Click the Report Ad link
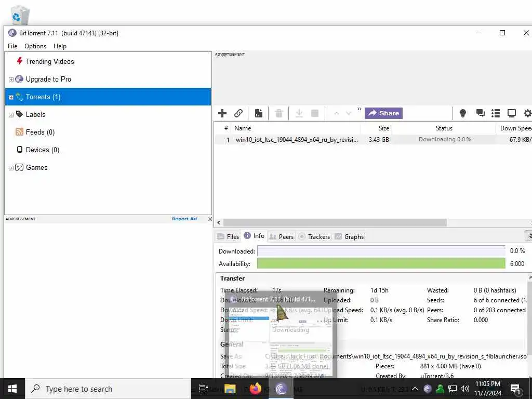This screenshot has width=532, height=399. pos(184,219)
